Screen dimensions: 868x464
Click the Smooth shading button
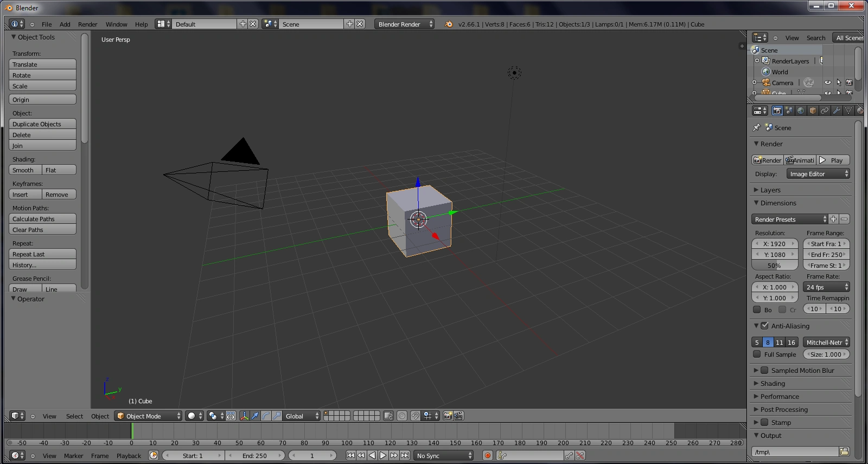pyautogui.click(x=25, y=170)
